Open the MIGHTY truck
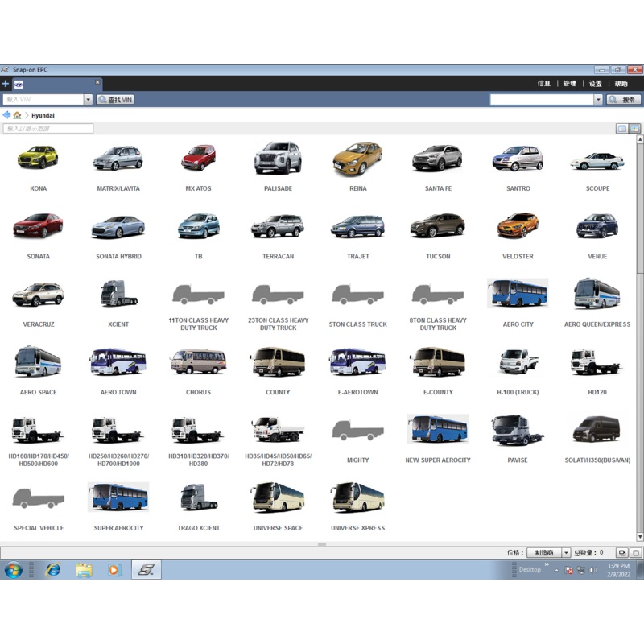 coord(357,430)
